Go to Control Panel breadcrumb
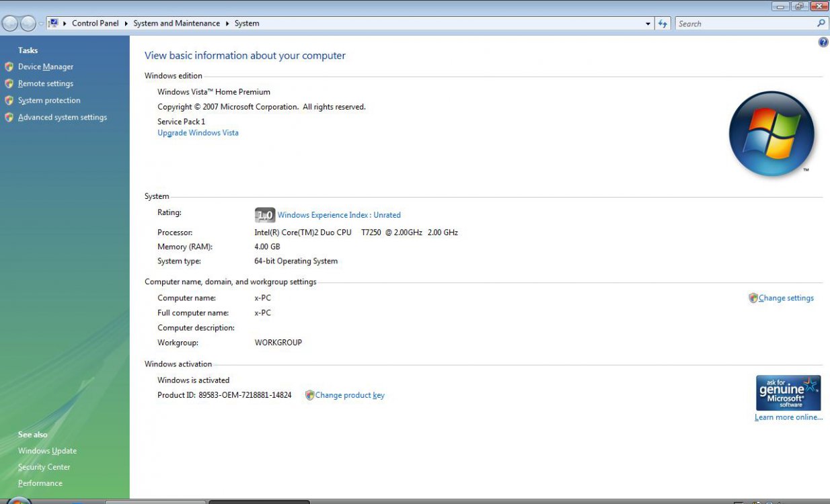Image resolution: width=830 pixels, height=504 pixels. [96, 24]
